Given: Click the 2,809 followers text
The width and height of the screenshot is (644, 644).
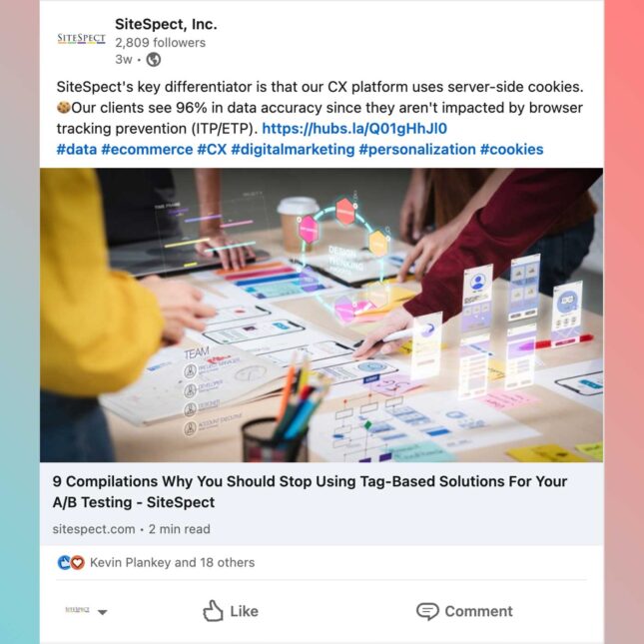Looking at the screenshot, I should pos(160,43).
